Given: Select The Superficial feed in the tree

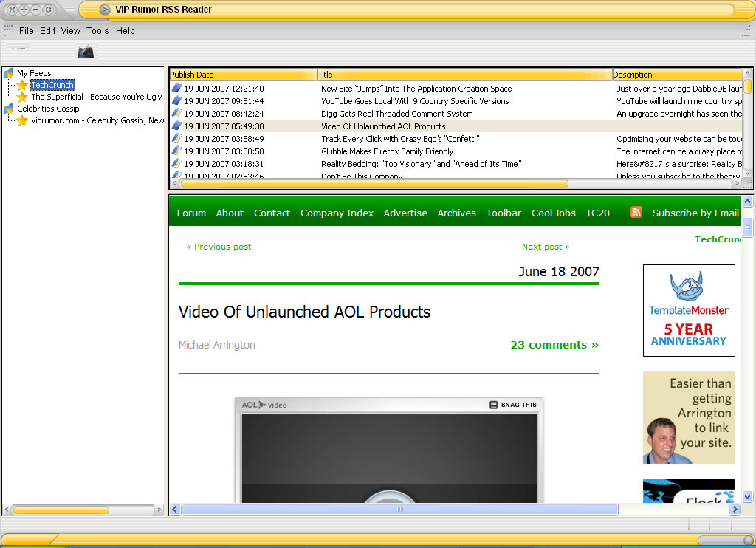Looking at the screenshot, I should tap(96, 97).
